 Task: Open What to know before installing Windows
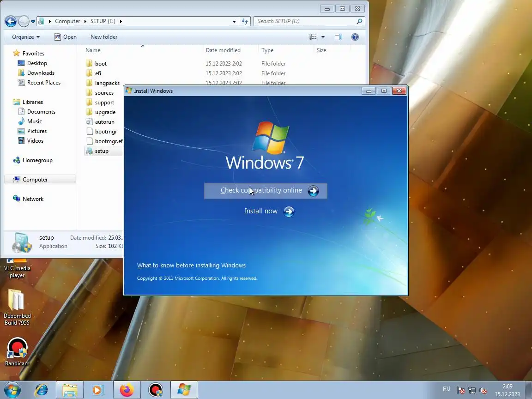pyautogui.click(x=191, y=266)
